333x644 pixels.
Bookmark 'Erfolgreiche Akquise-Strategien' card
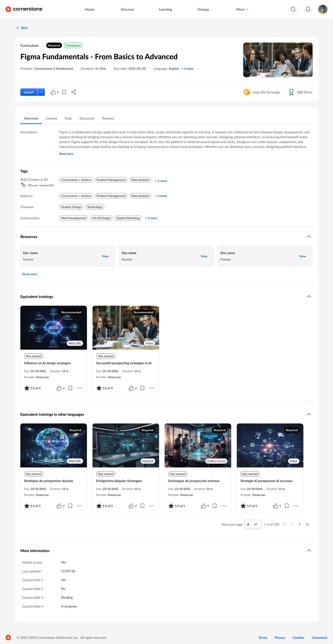pyautogui.click(x=142, y=506)
